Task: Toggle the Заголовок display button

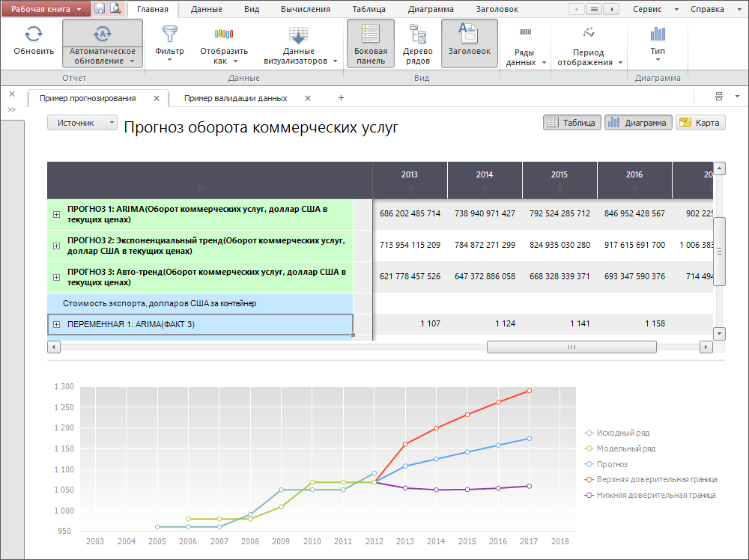Action: pos(469,34)
